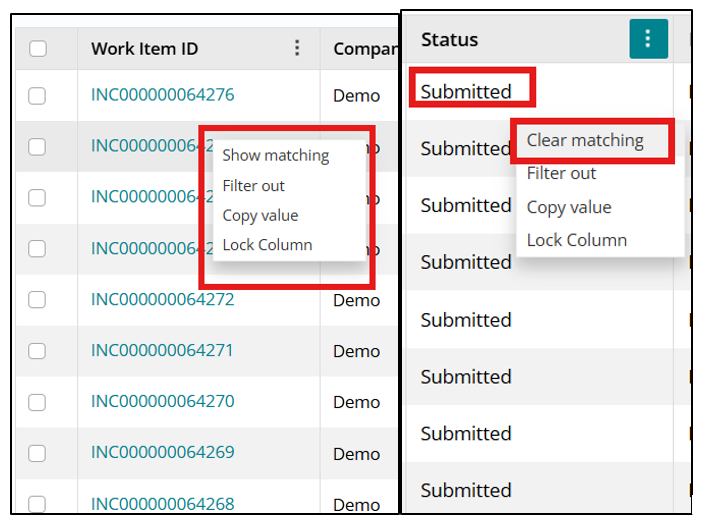This screenshot has height=526, width=701.
Task: Select Lock Column in Status context menu
Action: tap(577, 240)
